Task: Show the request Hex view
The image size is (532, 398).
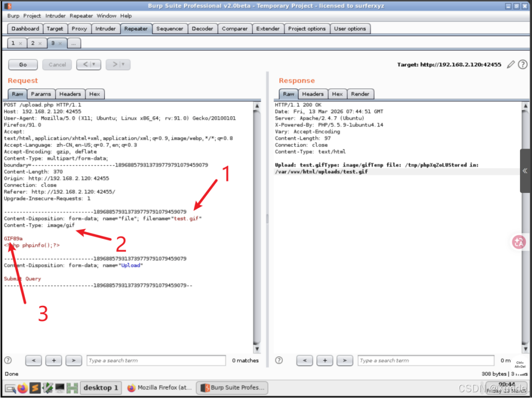Action: 95,94
